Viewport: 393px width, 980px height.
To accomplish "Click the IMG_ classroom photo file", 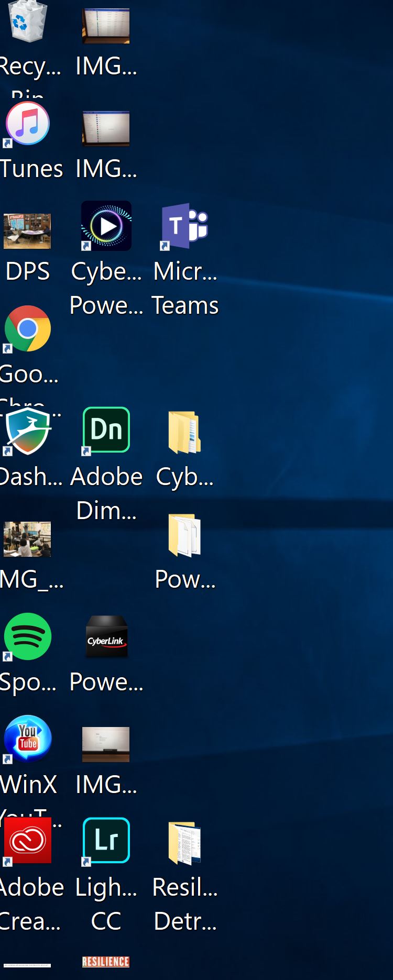I will coord(27,539).
